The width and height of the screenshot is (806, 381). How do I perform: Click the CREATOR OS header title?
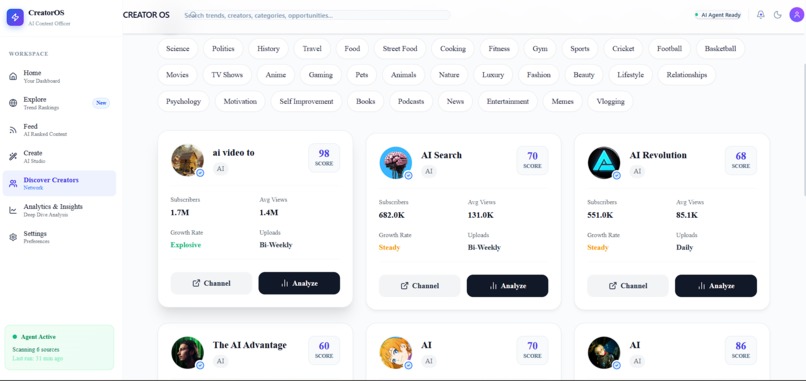point(146,15)
